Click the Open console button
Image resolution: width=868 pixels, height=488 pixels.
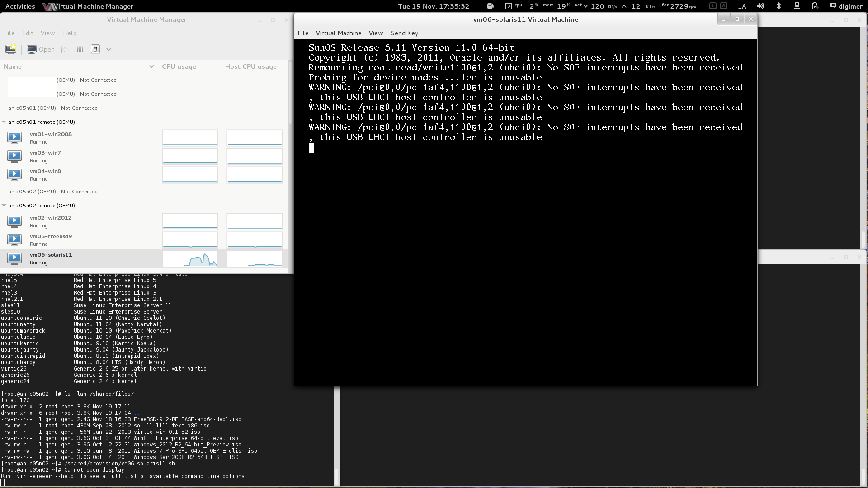point(41,49)
